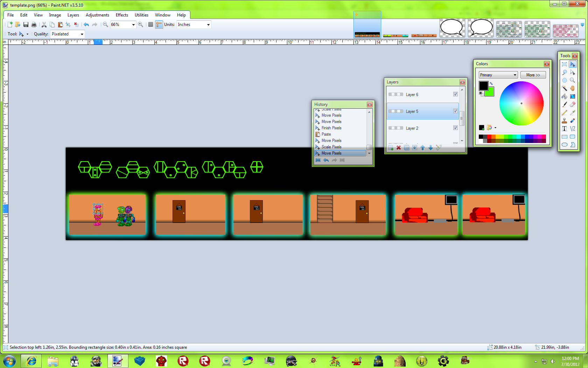588x368 pixels.
Task: Select the Rectangle Select tool
Action: (x=565, y=64)
